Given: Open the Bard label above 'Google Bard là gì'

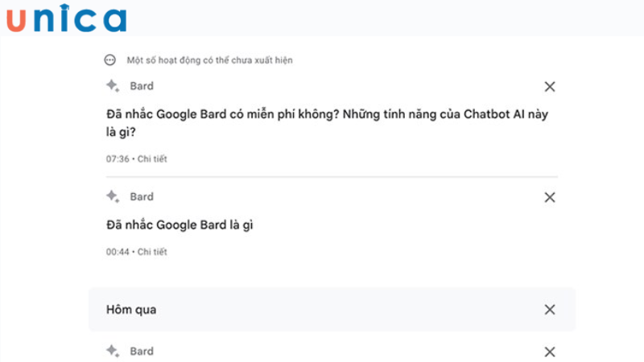Looking at the screenshot, I should [x=142, y=196].
